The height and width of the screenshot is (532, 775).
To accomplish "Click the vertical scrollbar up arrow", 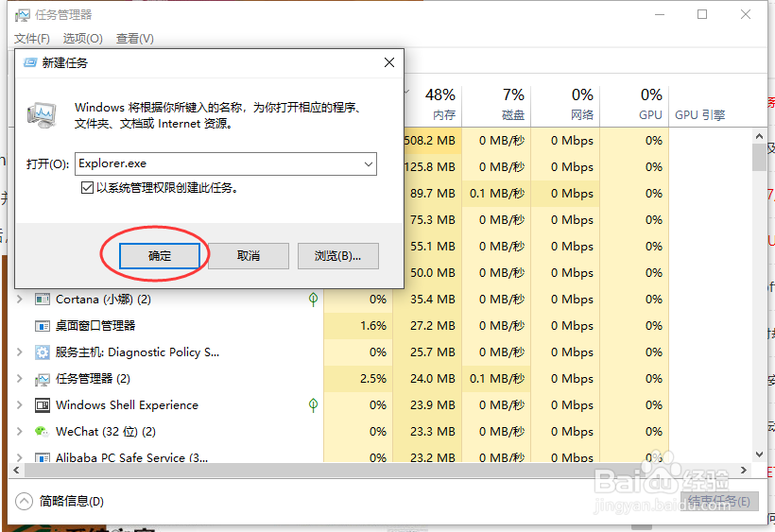I will click(759, 135).
